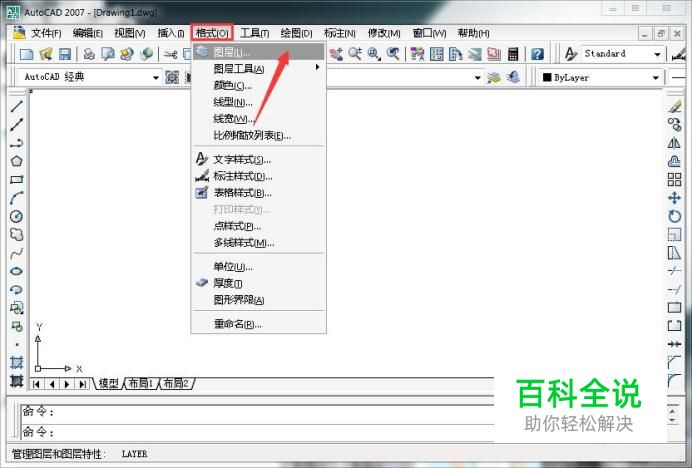Select the Trim tool
Viewport: 692px width, 468px height.
(674, 271)
